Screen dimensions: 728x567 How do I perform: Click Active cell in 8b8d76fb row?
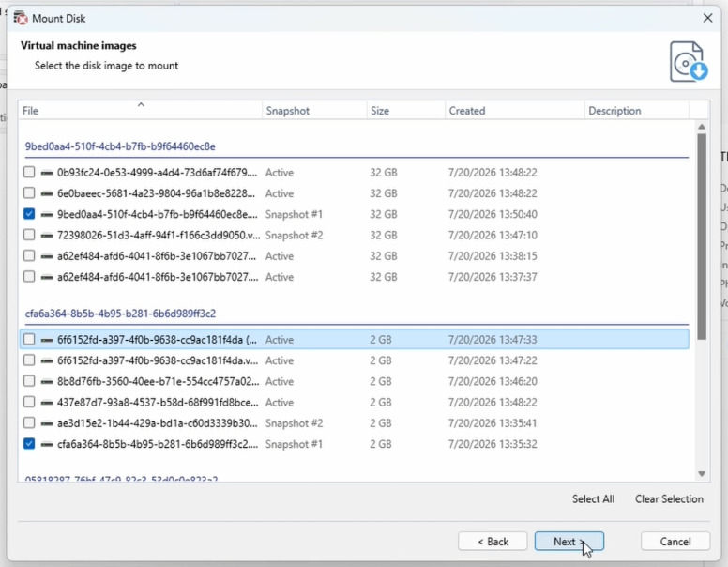(x=280, y=382)
